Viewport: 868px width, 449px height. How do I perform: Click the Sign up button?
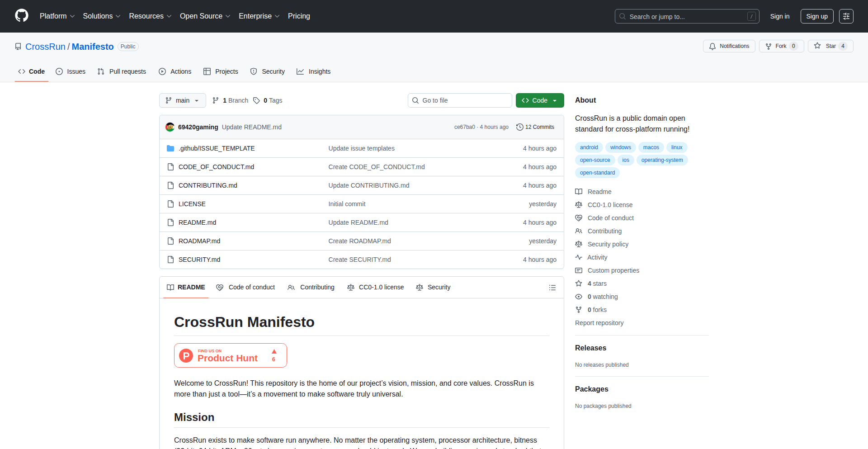[817, 16]
